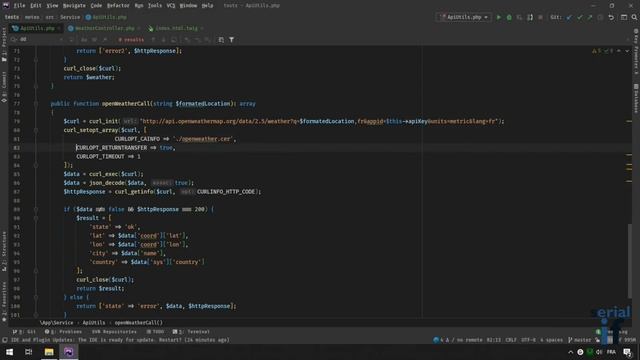Collapse the openWeatherCall function fold marker

pos(36,104)
